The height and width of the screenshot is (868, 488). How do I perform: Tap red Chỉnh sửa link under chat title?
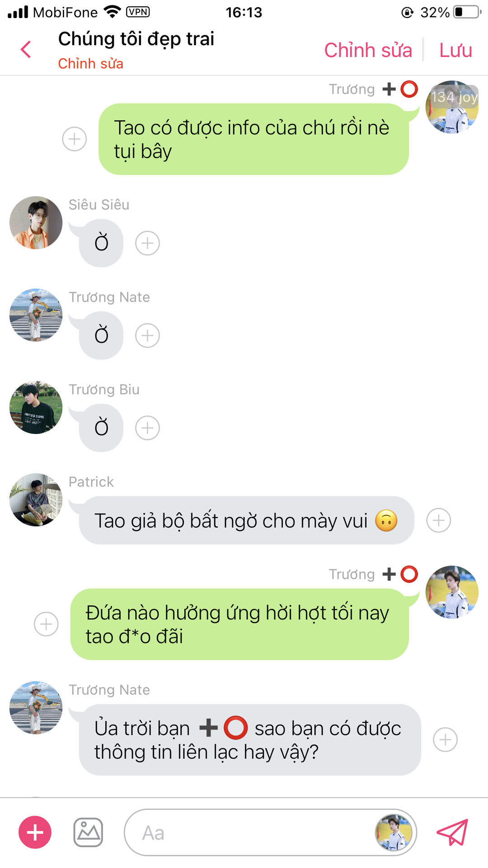(90, 64)
